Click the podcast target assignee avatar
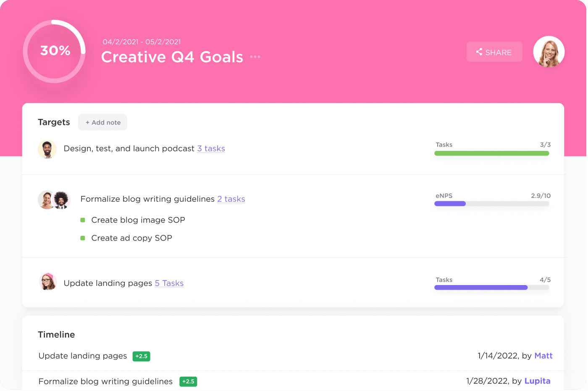Viewport: 588px width, 391px height. pyautogui.click(x=47, y=149)
